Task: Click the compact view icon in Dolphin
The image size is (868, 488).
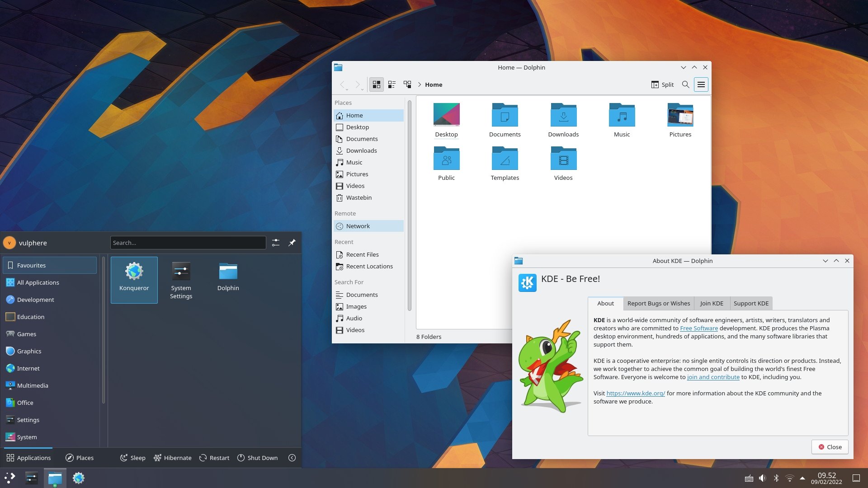Action: pyautogui.click(x=392, y=84)
